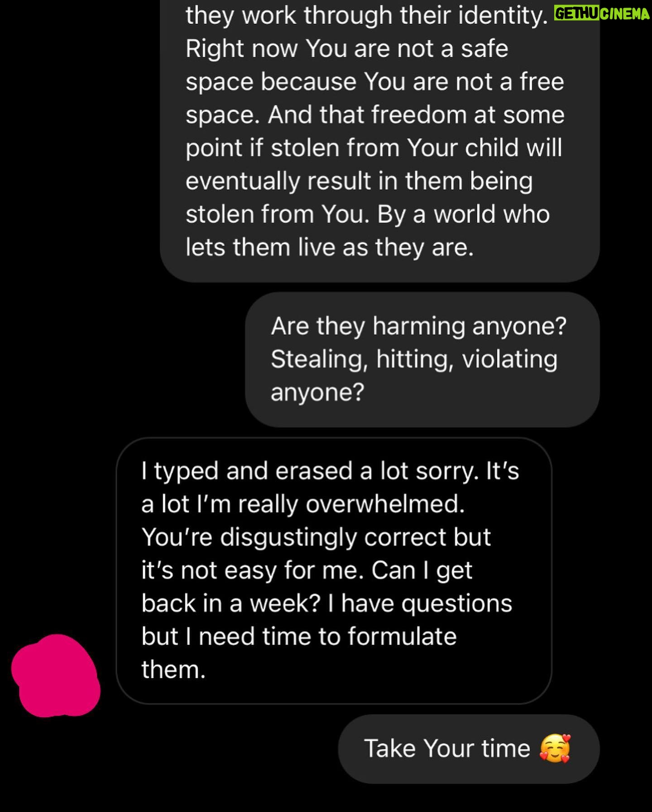This screenshot has height=812, width=652.
Task: Click the "Right now You are not a safe" line
Action: coord(346,48)
